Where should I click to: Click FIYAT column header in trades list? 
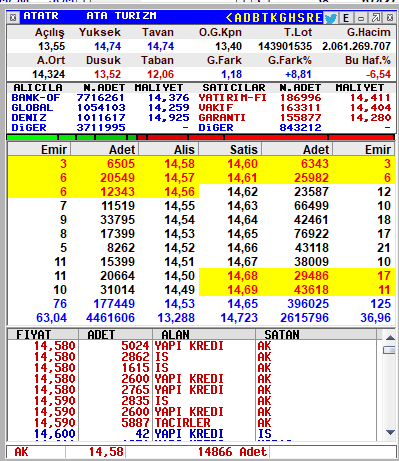43,335
